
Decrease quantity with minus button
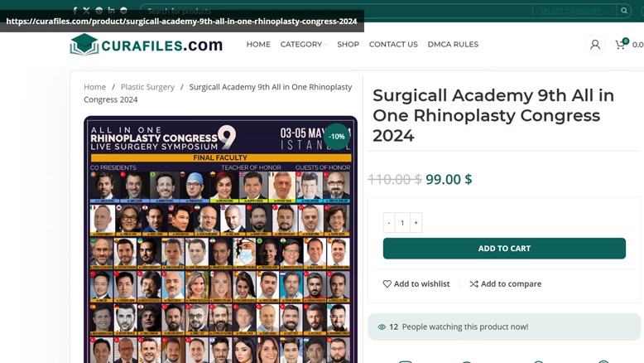(x=389, y=222)
